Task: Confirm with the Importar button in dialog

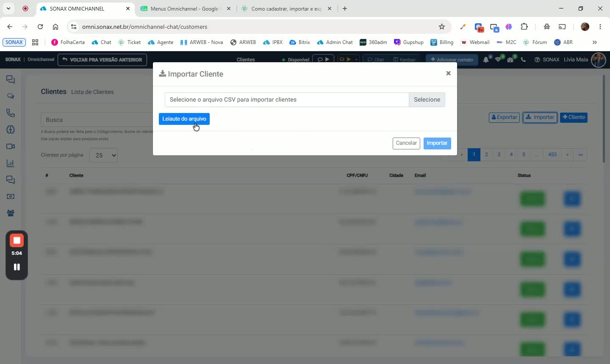Action: pos(437,143)
